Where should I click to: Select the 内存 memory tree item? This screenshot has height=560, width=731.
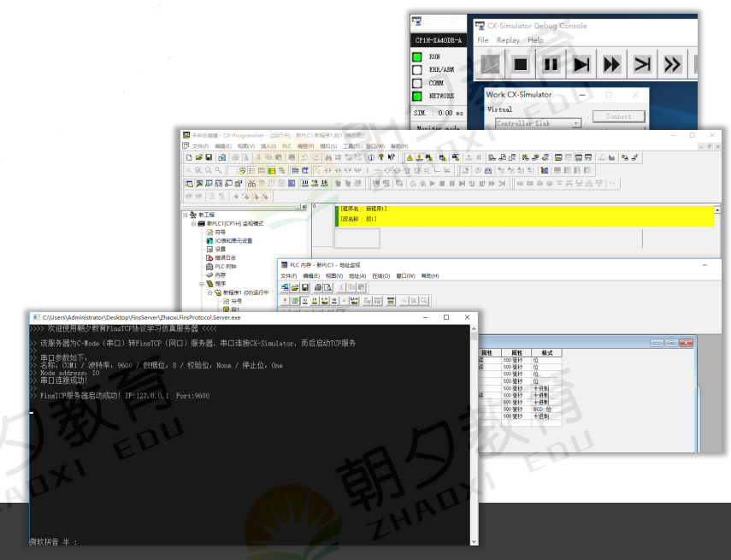(221, 275)
